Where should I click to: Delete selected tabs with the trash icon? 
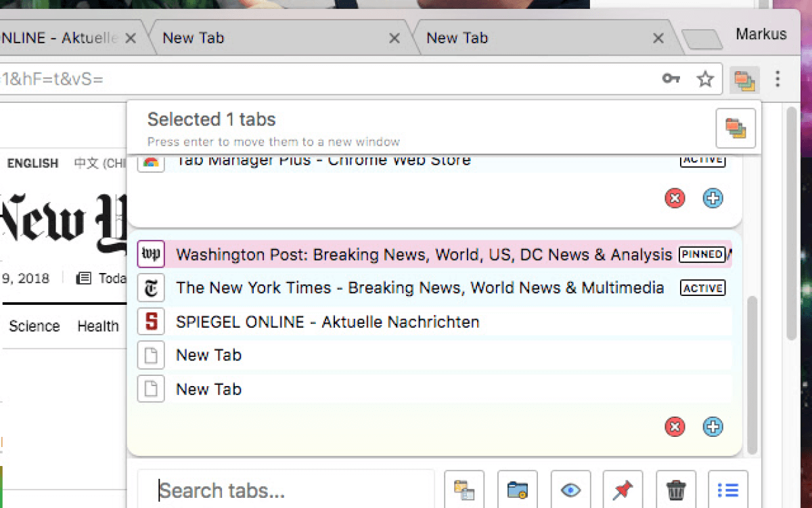(675, 490)
